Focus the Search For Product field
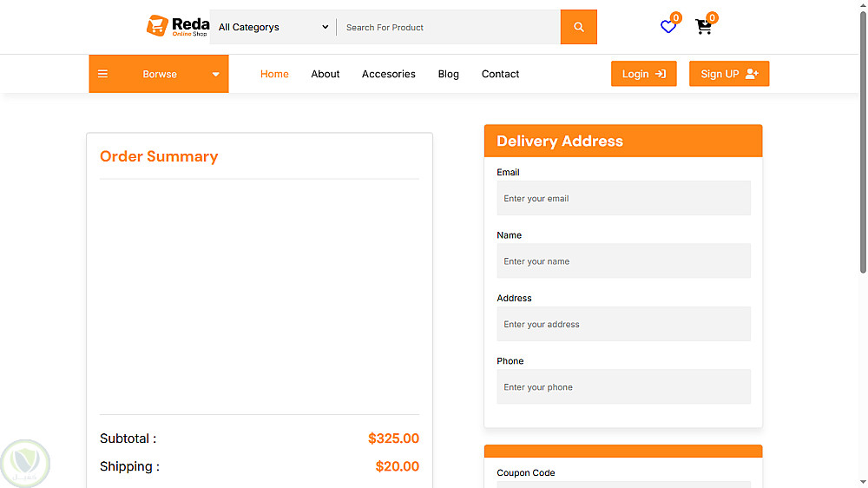Screen dimensions: 868x488 pos(449,27)
